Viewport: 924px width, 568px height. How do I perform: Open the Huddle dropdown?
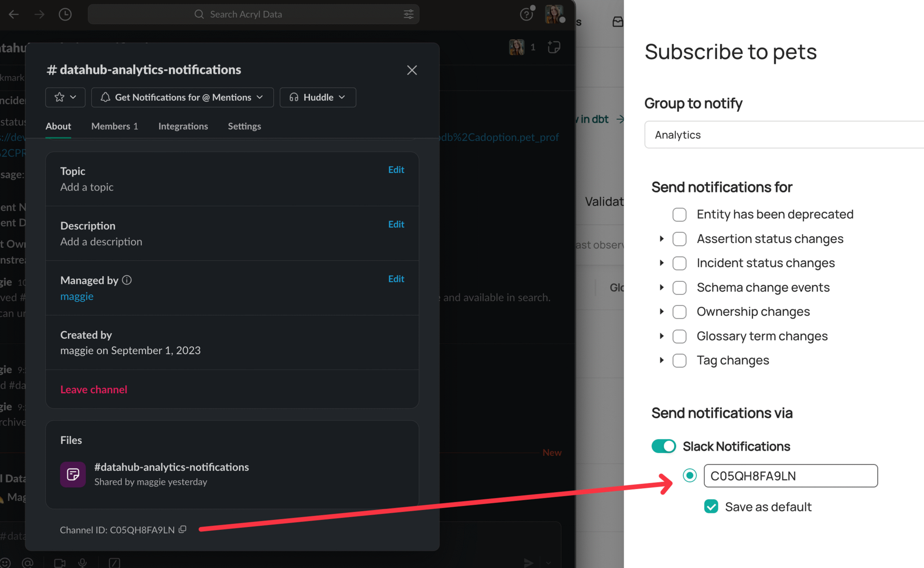click(x=318, y=97)
